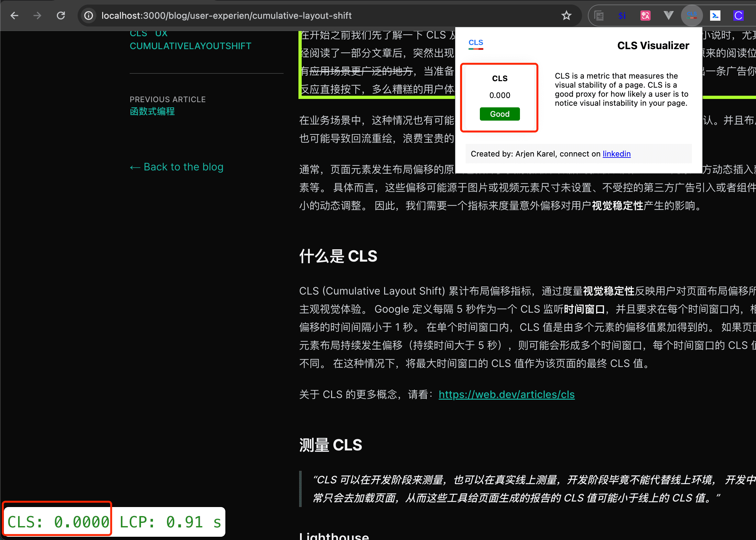Click Back to the blog link

[x=177, y=167]
